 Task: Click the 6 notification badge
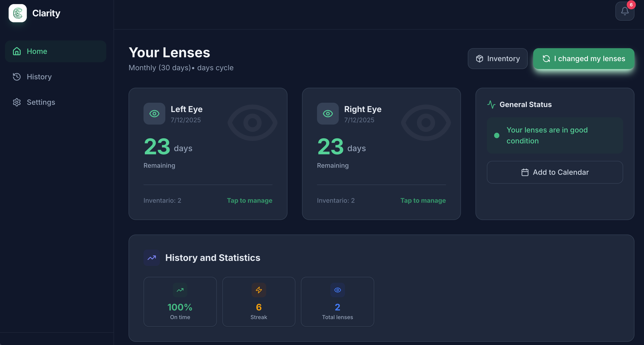pyautogui.click(x=632, y=5)
